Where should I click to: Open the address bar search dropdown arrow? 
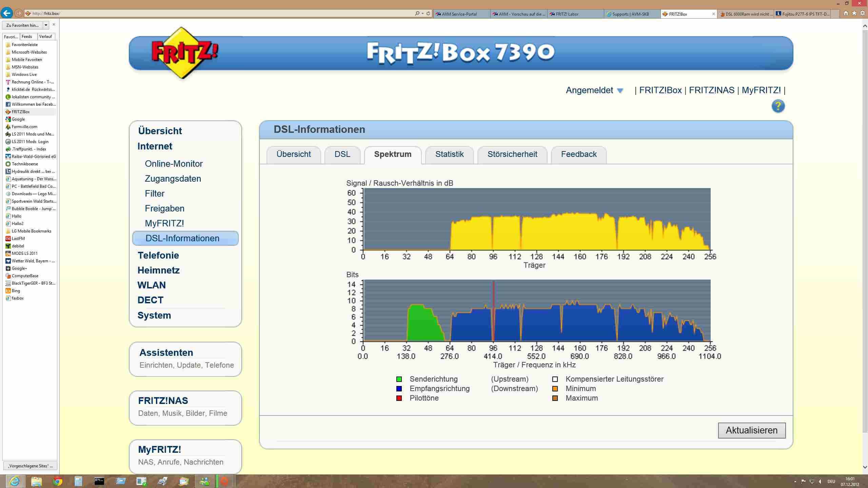click(422, 14)
